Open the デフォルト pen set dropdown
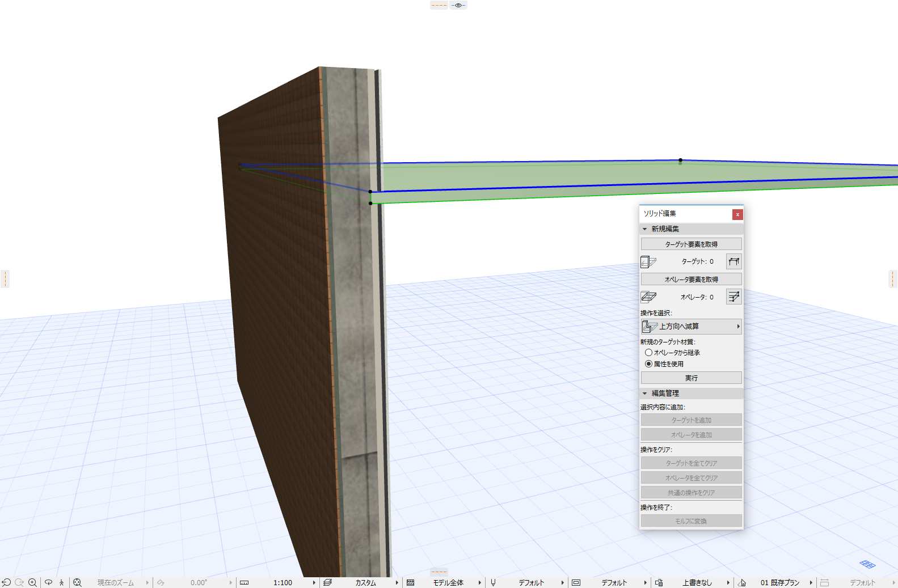This screenshot has width=898, height=588. pyautogui.click(x=563, y=582)
